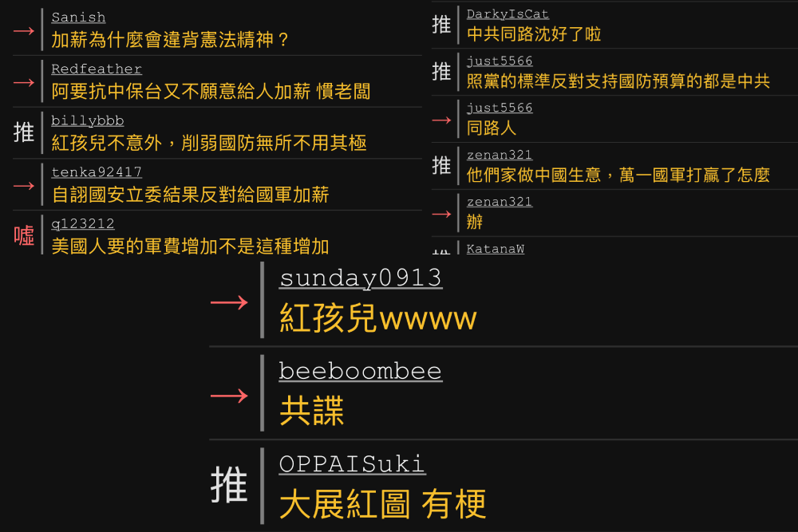This screenshot has width=798, height=532.
Task: Click the red arrow beside Sanish's comment
Action: [24, 32]
